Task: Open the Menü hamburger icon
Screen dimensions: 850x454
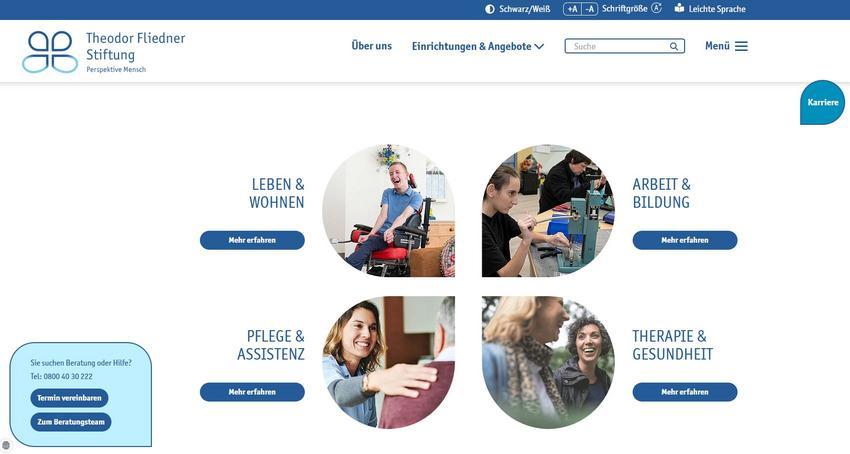Action: (x=741, y=46)
